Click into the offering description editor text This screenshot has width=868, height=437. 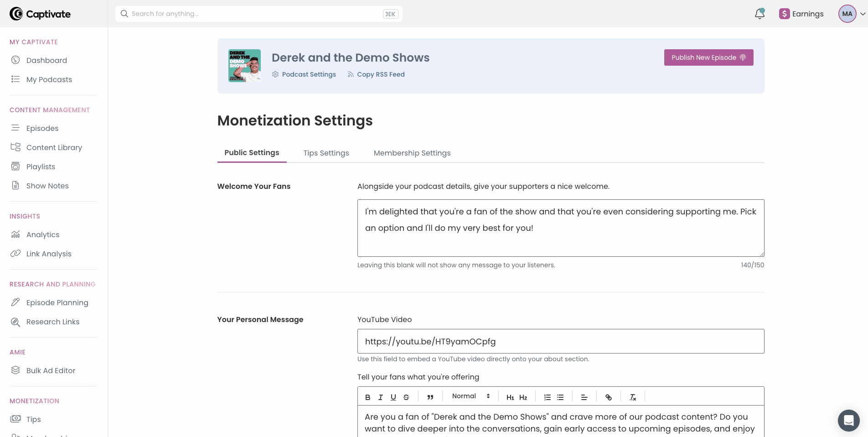tap(561, 422)
